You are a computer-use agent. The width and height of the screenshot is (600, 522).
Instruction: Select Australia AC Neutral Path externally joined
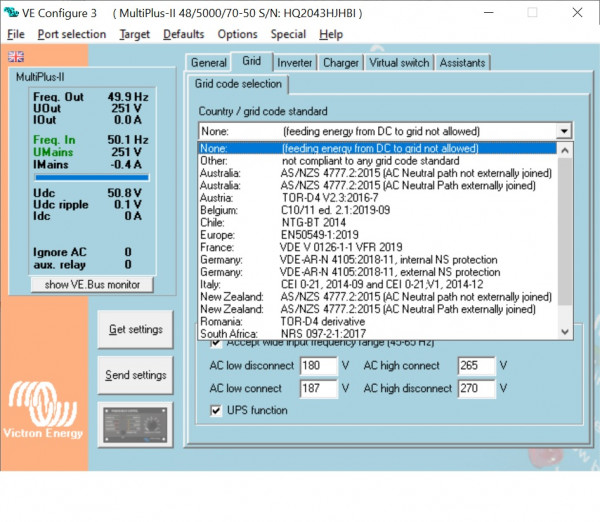(x=378, y=185)
